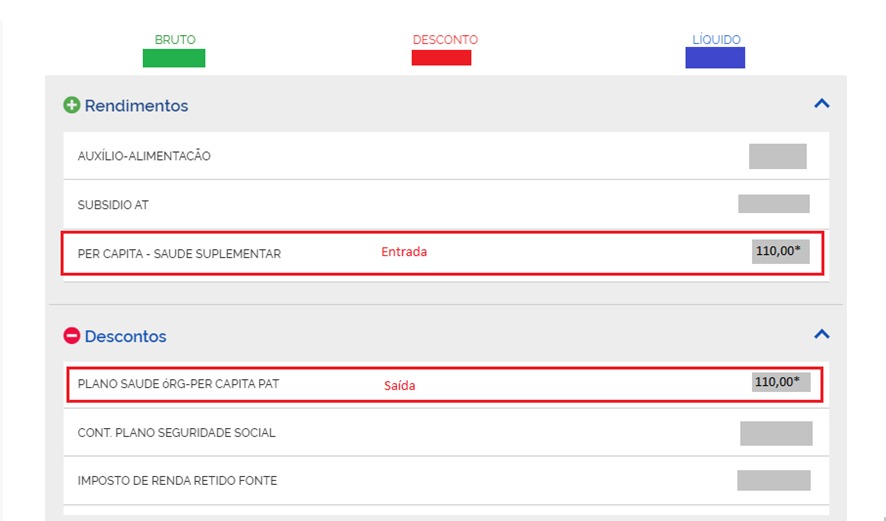886x521 pixels.
Task: Select the BRUTO legend label
Action: [x=175, y=40]
